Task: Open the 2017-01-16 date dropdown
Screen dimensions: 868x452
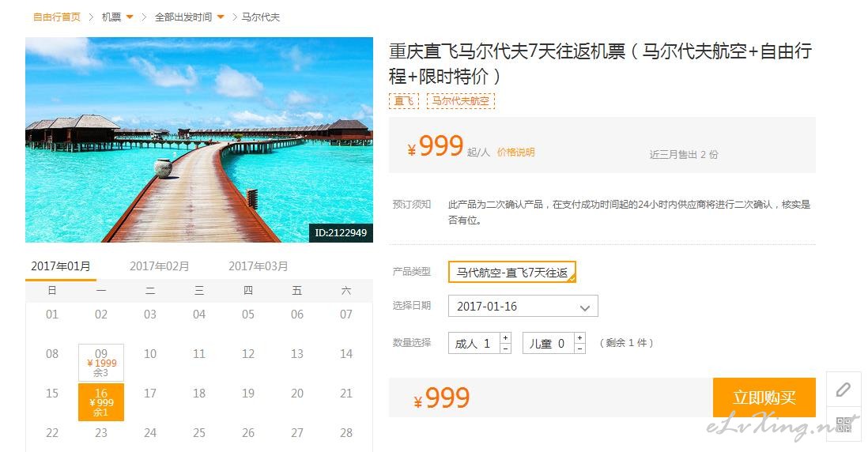Action: (x=523, y=306)
